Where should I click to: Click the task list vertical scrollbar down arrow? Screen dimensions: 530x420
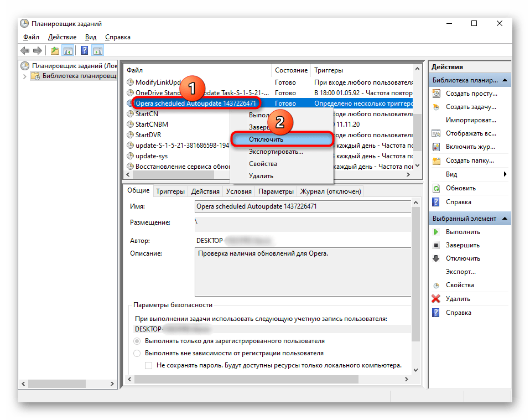click(x=417, y=165)
